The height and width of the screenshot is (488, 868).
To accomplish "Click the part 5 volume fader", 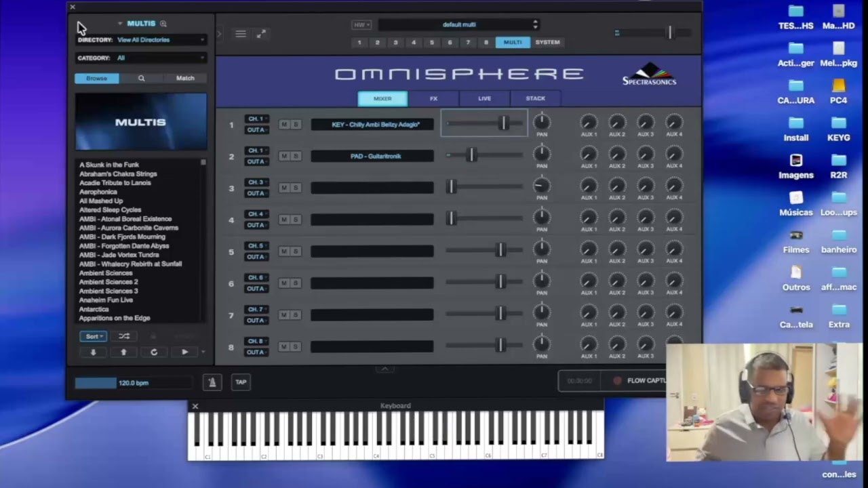I will [x=500, y=249].
